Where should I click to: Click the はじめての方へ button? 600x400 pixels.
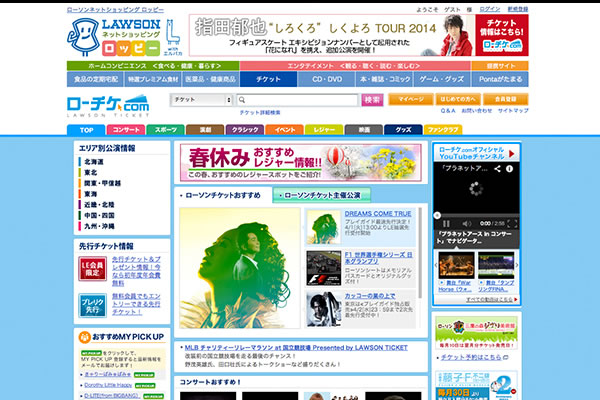[458, 99]
